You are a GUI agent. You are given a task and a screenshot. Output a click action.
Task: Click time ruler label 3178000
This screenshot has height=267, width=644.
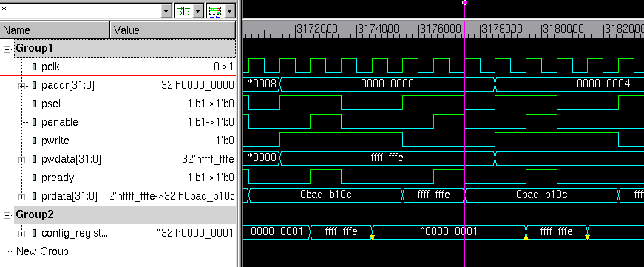(501, 30)
